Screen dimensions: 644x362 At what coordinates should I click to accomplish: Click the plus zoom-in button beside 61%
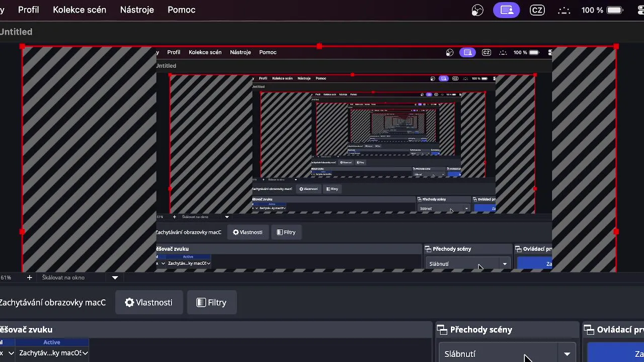coord(29,278)
